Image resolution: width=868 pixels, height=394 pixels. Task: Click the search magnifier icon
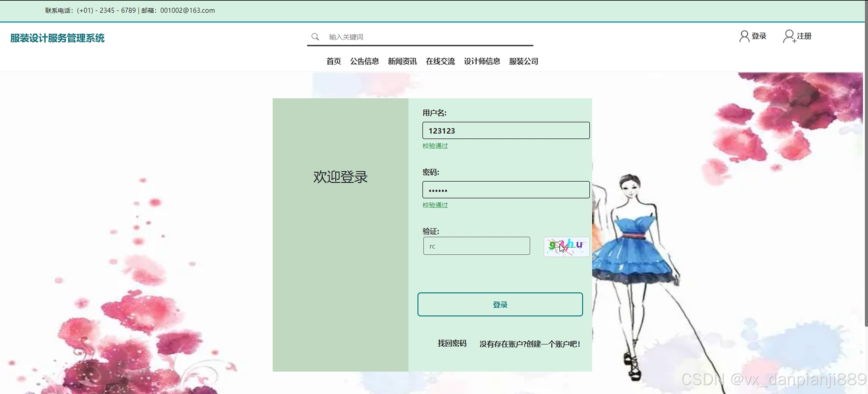315,37
